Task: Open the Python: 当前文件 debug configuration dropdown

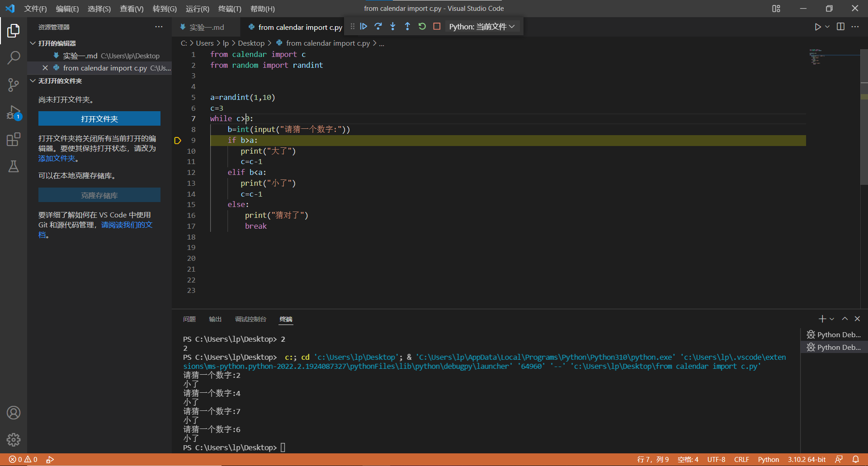Action: pyautogui.click(x=481, y=27)
